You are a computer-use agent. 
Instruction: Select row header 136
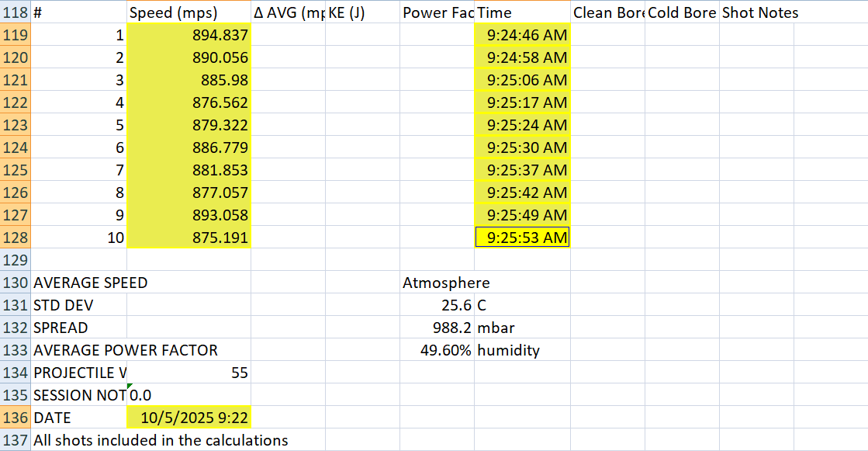click(16, 418)
